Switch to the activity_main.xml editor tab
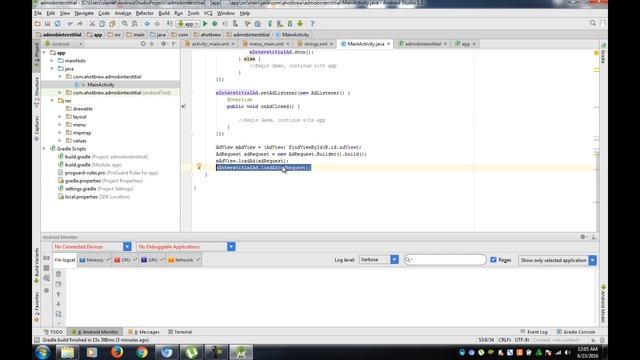This screenshot has height=360, width=640. click(x=210, y=44)
